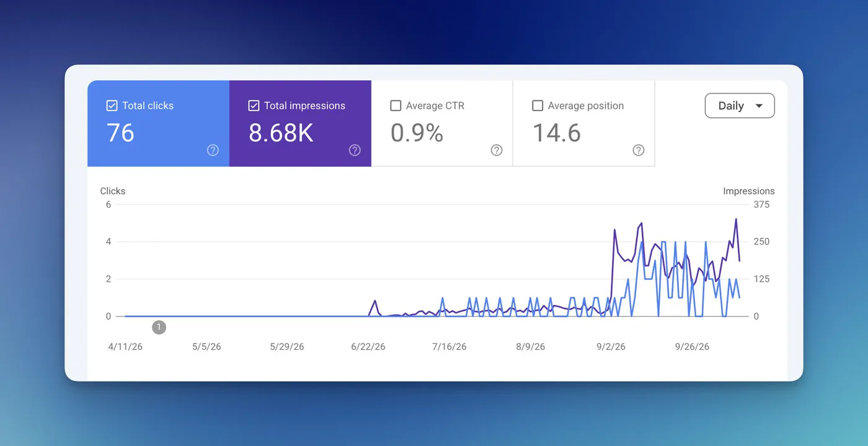
Task: Open help icon on Total clicks card
Action: [213, 150]
